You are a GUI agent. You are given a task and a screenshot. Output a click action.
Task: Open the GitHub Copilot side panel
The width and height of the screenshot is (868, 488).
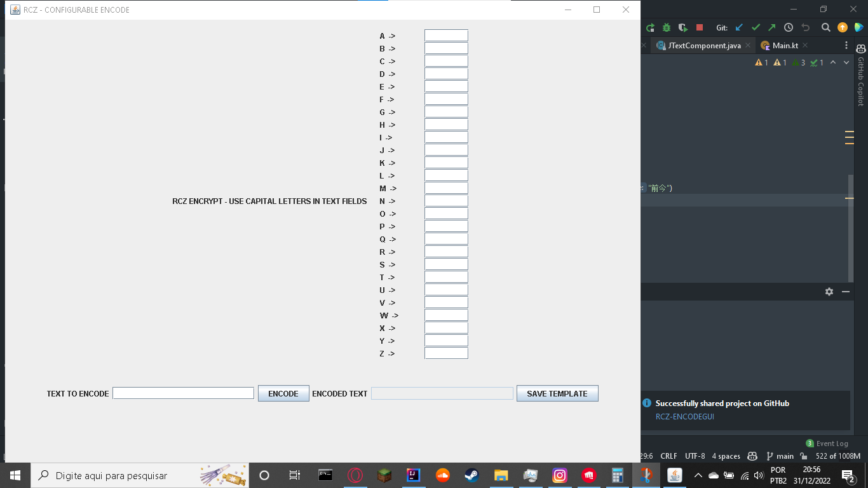[861, 74]
